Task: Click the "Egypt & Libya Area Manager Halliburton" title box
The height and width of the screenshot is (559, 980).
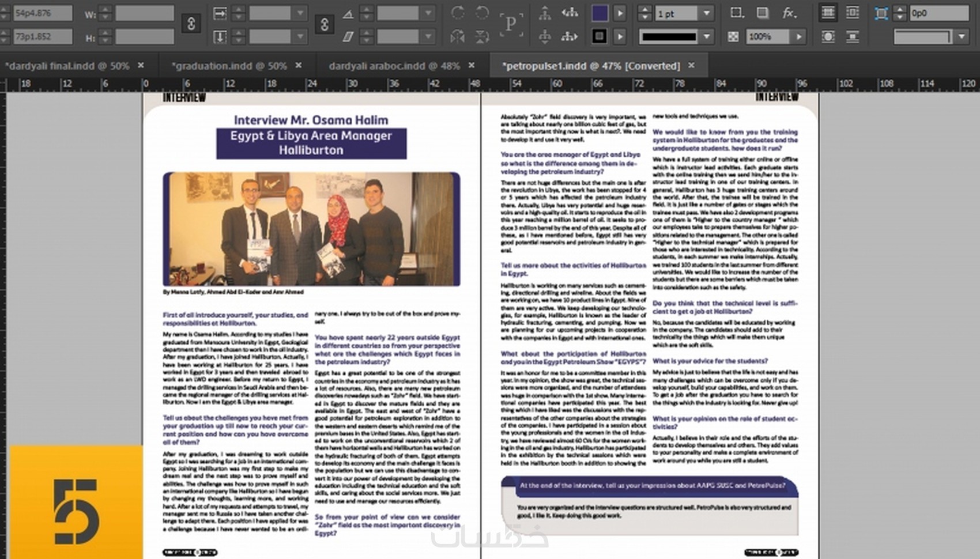Action: pyautogui.click(x=311, y=143)
